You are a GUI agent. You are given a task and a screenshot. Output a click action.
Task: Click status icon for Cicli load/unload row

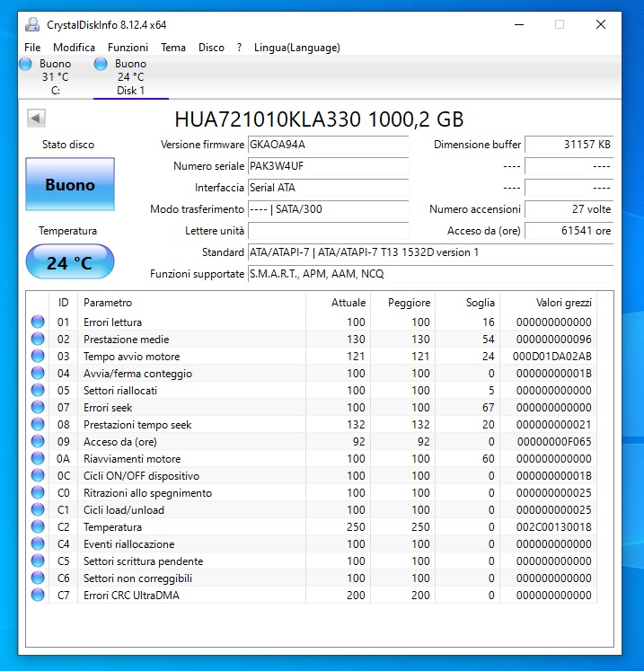[x=38, y=509]
